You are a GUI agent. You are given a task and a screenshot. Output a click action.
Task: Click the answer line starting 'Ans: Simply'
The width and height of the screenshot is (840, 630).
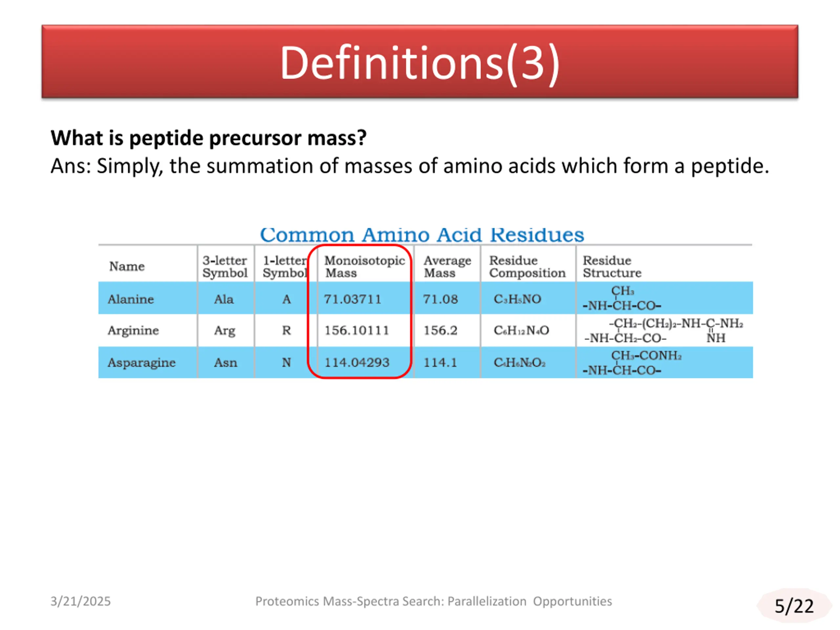tap(410, 166)
